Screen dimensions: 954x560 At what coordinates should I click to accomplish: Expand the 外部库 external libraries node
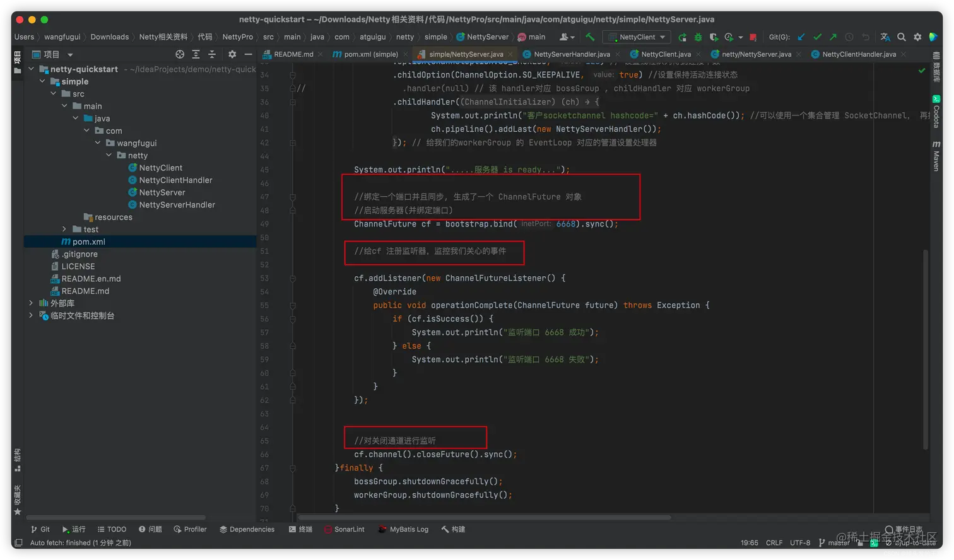(x=31, y=303)
